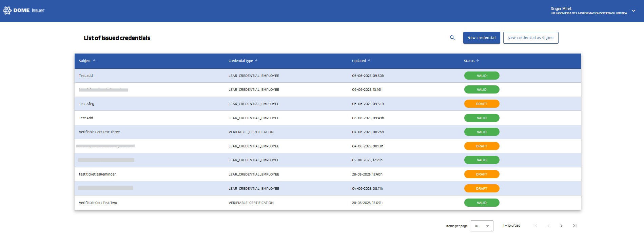644x248 pixels.
Task: Open the items per page dropdown
Action: pyautogui.click(x=482, y=226)
